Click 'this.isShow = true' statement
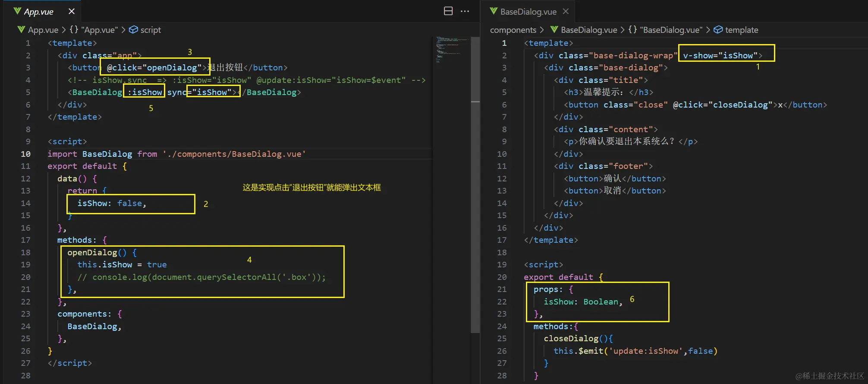Viewport: 868px width, 384px height. pos(122,265)
